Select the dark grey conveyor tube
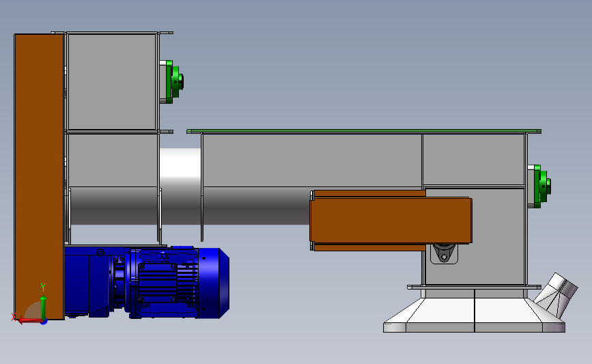The width and height of the screenshot is (592, 364). 188,206
